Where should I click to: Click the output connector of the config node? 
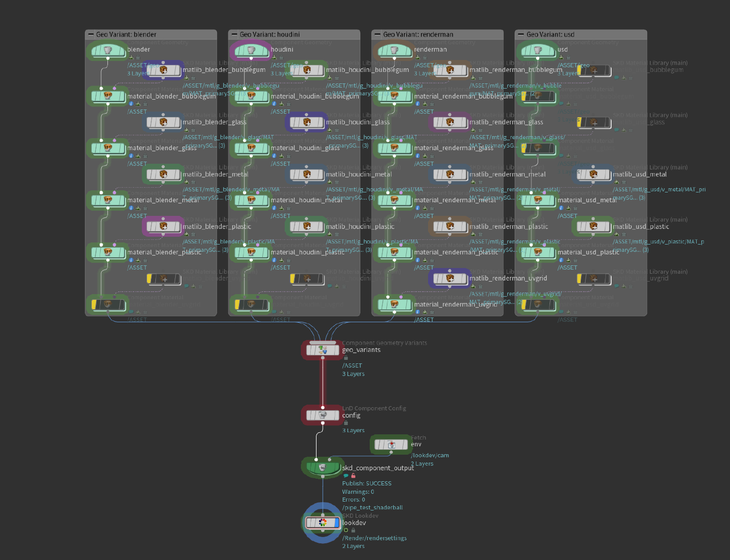(323, 424)
